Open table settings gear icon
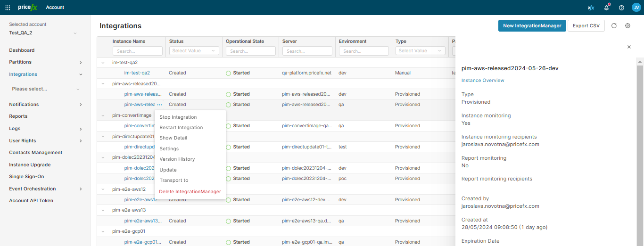 627,26
